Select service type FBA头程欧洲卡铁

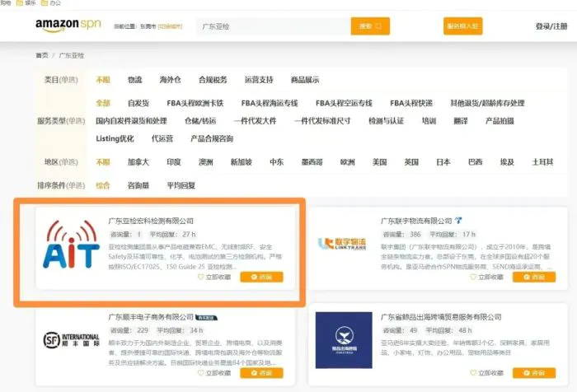195,103
